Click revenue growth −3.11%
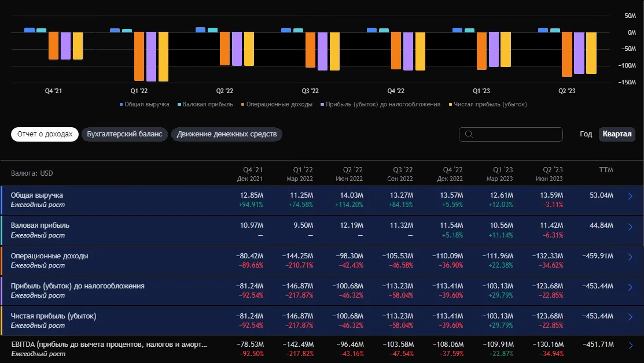 (x=553, y=205)
